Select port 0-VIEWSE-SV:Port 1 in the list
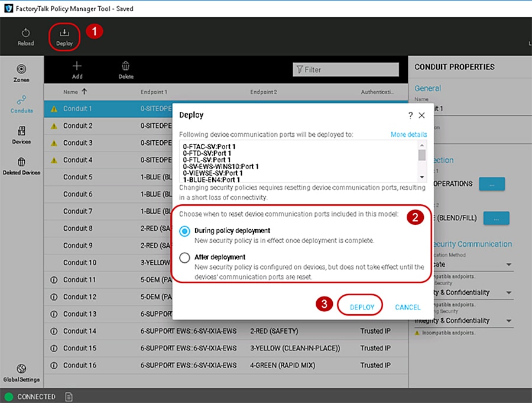Viewport: 532px width, 403px height. point(213,173)
